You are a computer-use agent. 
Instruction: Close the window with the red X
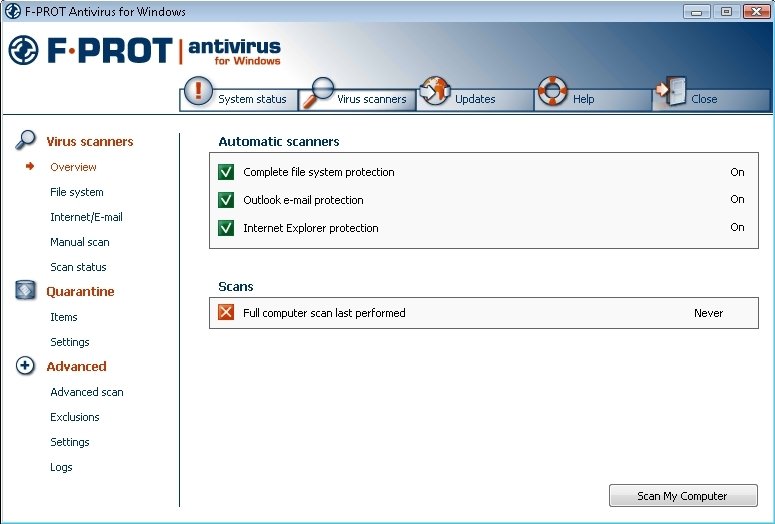[756, 11]
